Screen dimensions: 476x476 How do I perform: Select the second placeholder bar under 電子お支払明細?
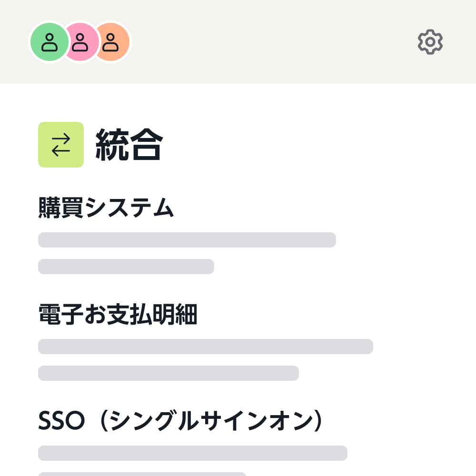tap(168, 374)
